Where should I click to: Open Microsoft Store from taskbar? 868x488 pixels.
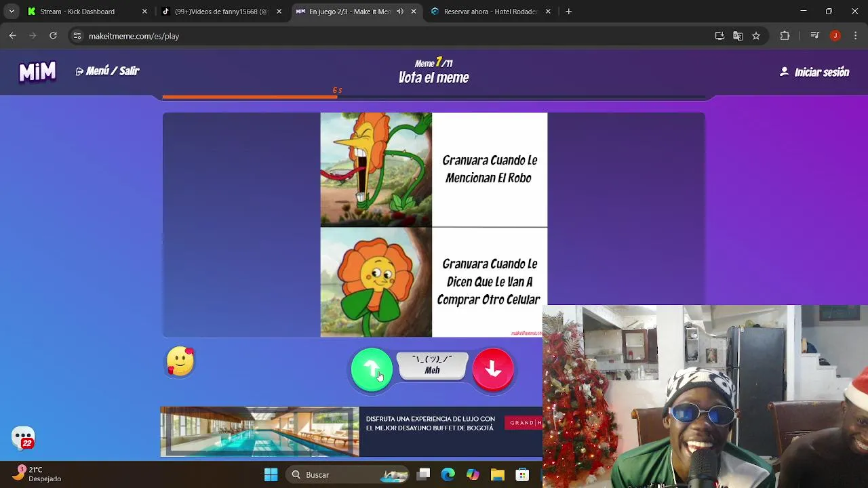[x=522, y=474]
